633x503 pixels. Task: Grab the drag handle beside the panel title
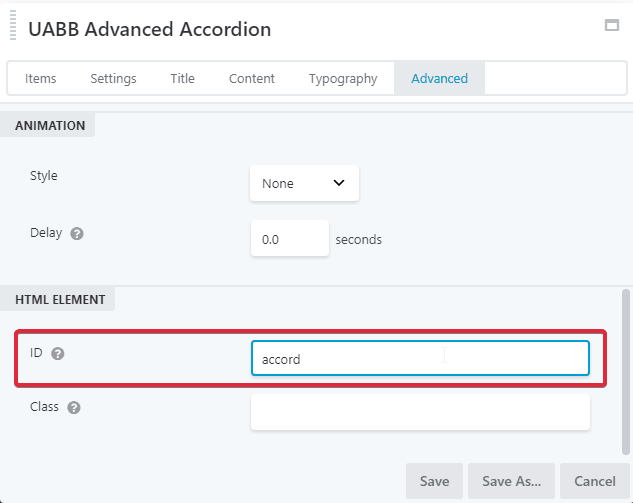13,28
